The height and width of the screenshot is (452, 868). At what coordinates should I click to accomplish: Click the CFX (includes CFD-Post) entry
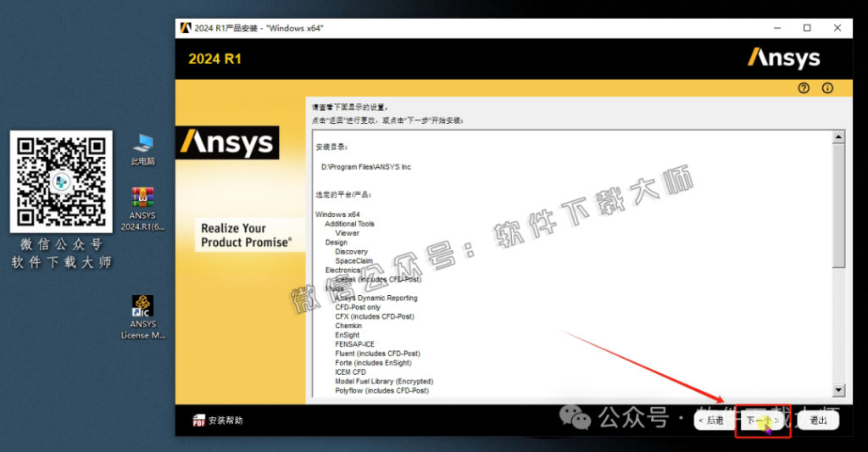tap(374, 317)
